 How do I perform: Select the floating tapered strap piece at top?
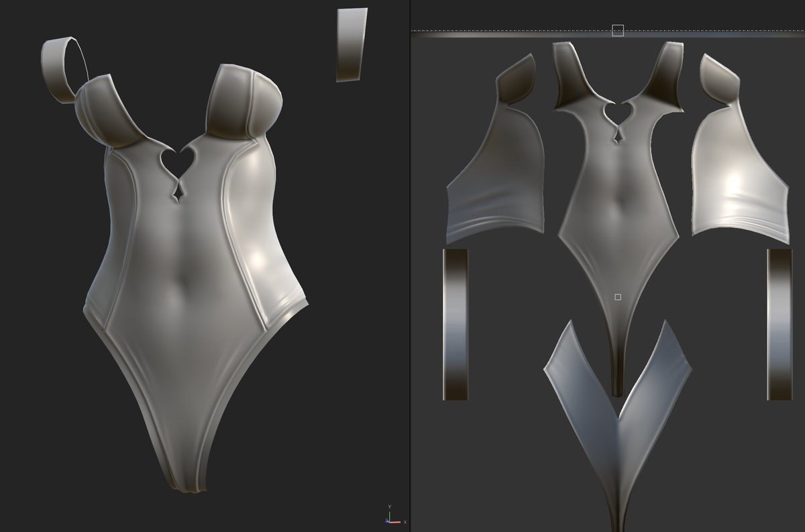[351, 45]
